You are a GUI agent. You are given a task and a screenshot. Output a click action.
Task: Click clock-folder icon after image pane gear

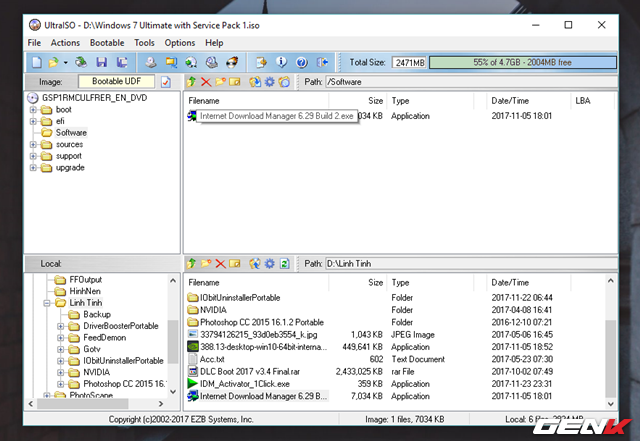(284, 82)
